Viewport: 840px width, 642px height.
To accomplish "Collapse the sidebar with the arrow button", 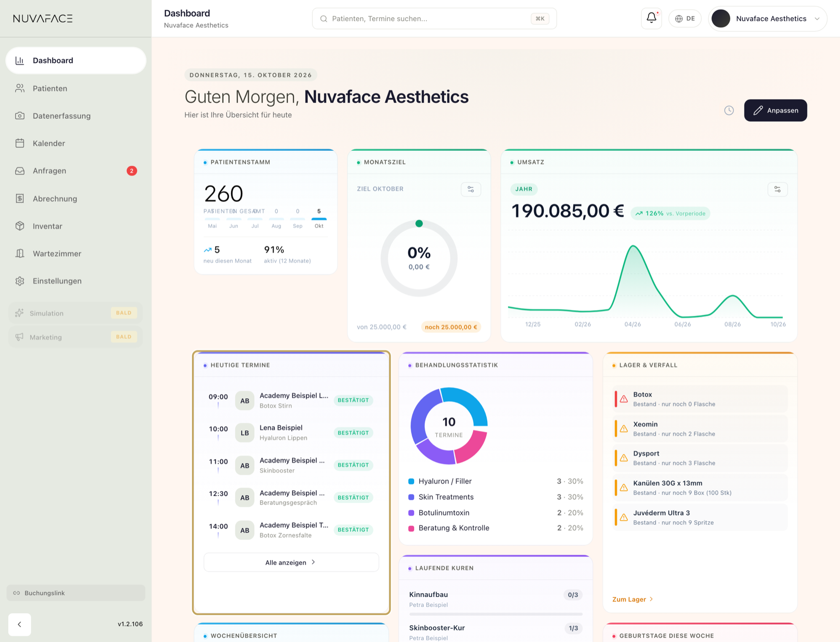I will click(x=19, y=624).
